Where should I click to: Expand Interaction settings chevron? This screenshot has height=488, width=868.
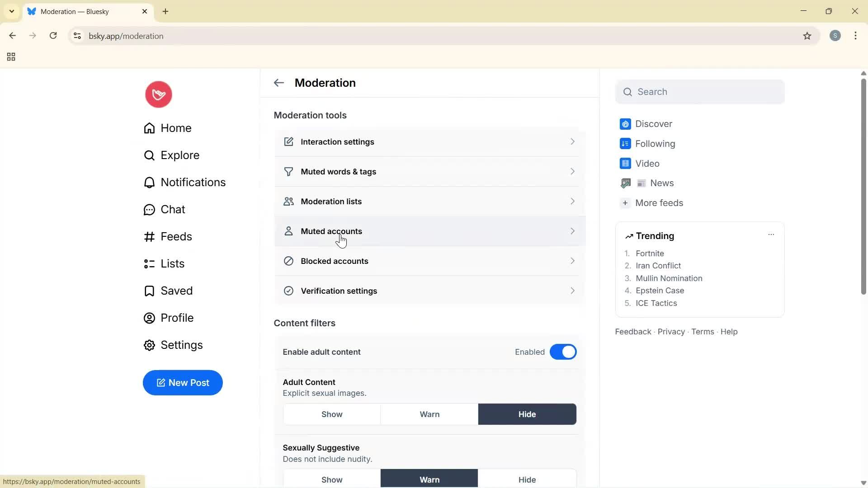572,141
